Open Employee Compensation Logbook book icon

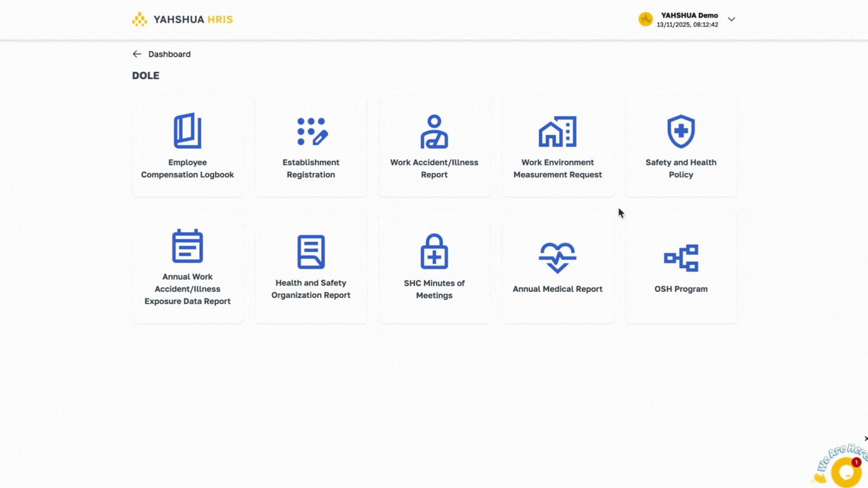187,131
